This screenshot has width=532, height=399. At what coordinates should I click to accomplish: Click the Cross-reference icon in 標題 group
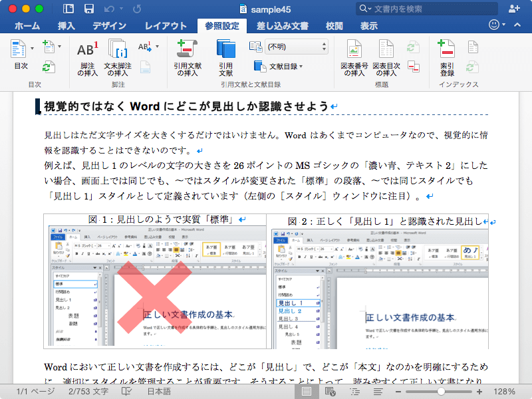[x=413, y=66]
